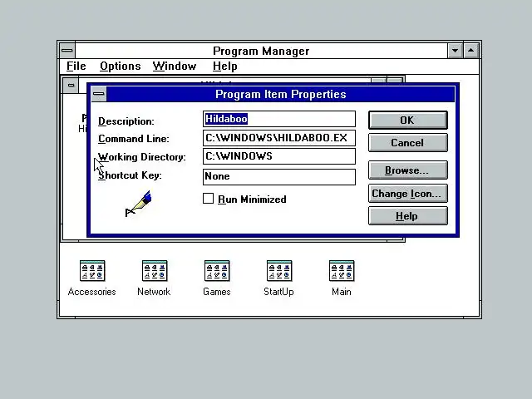Image resolution: width=532 pixels, height=399 pixels.
Task: Open the Window menu
Action: [x=175, y=66]
